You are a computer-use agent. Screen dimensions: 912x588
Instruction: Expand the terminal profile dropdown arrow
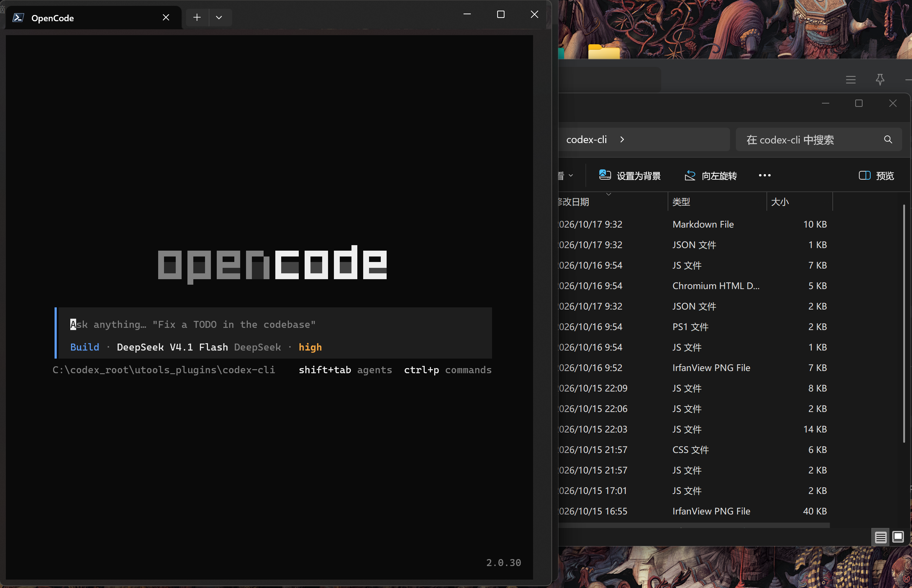click(219, 18)
